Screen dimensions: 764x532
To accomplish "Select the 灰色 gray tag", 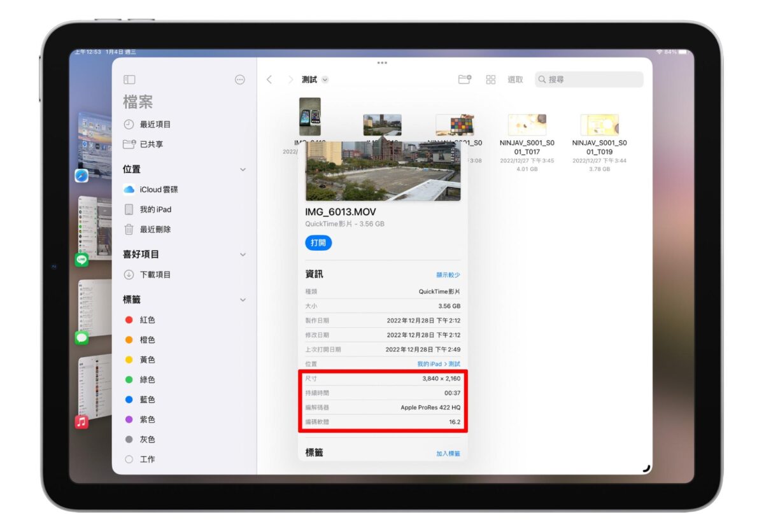I will (x=141, y=440).
